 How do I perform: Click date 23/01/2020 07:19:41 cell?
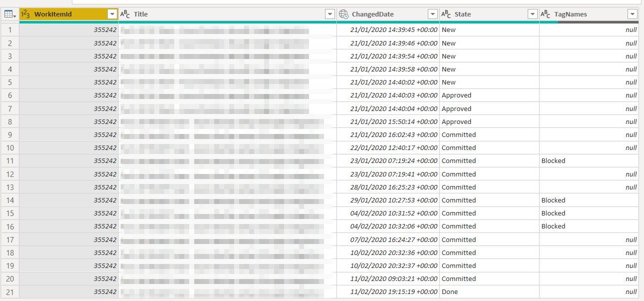pyautogui.click(x=388, y=174)
